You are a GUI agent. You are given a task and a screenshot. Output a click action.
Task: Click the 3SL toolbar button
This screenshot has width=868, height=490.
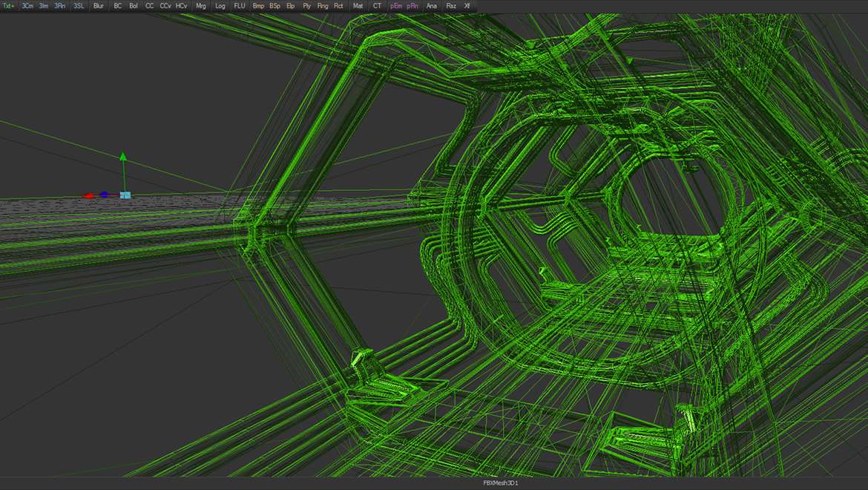pos(79,6)
